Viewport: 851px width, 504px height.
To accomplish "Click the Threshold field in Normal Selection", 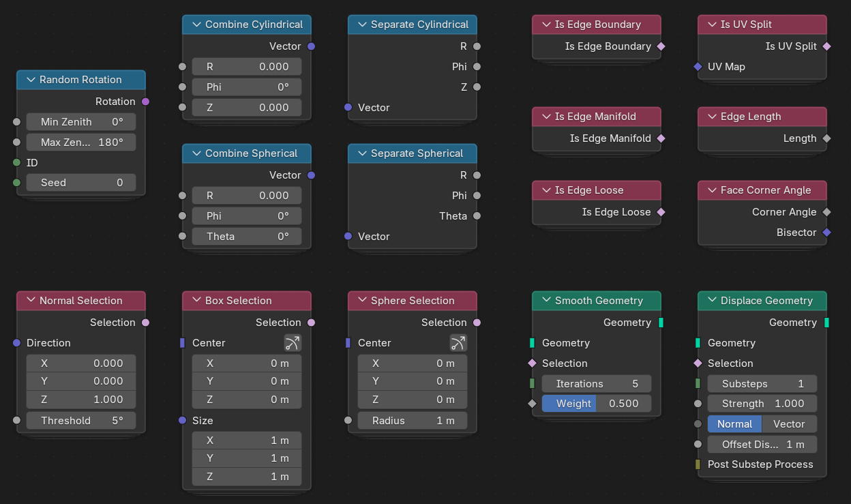I will pos(80,421).
